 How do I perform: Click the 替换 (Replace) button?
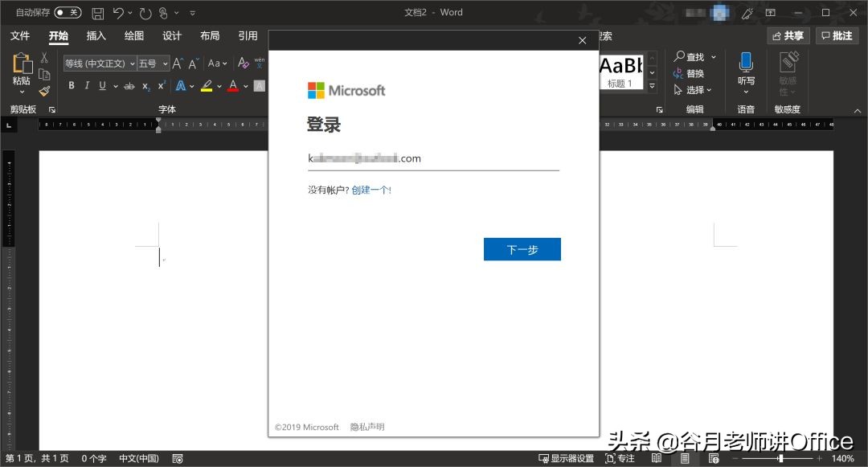tap(689, 74)
